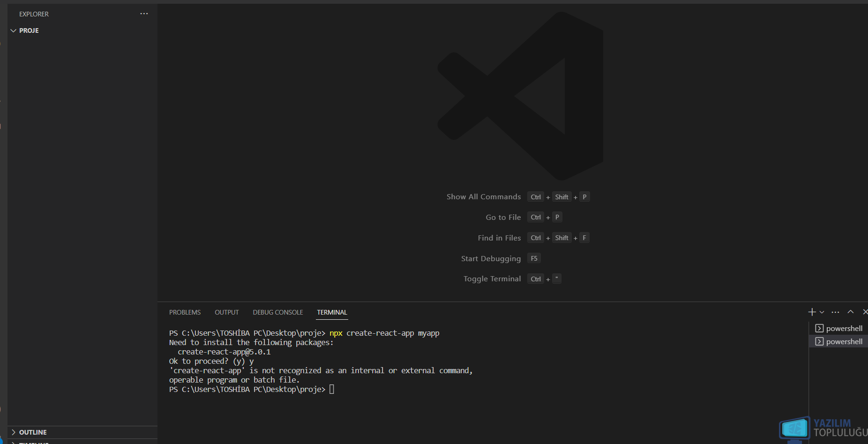The width and height of the screenshot is (868, 444).
Task: Switch to the PROBLEMS tab
Action: coord(185,312)
